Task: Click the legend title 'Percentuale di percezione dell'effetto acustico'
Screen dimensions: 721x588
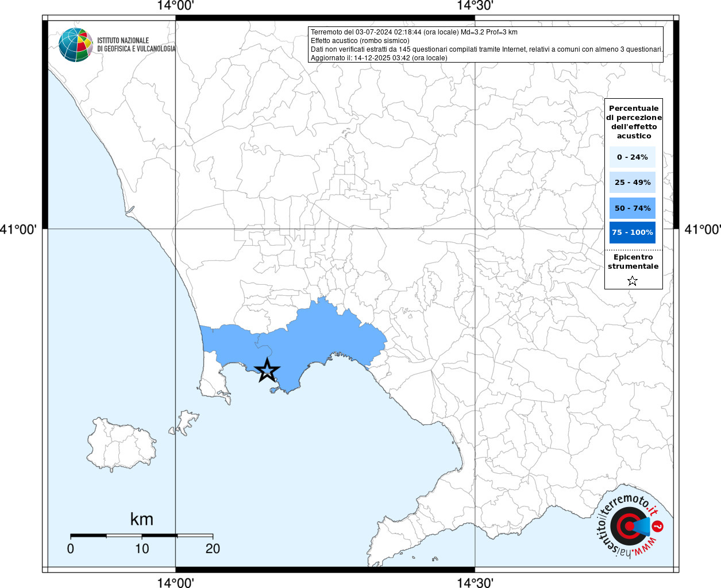Action: point(634,122)
